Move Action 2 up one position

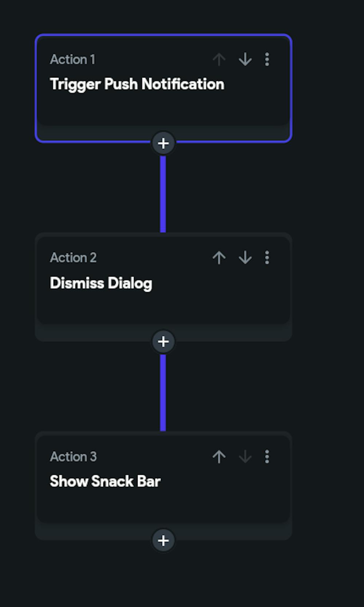click(x=219, y=258)
